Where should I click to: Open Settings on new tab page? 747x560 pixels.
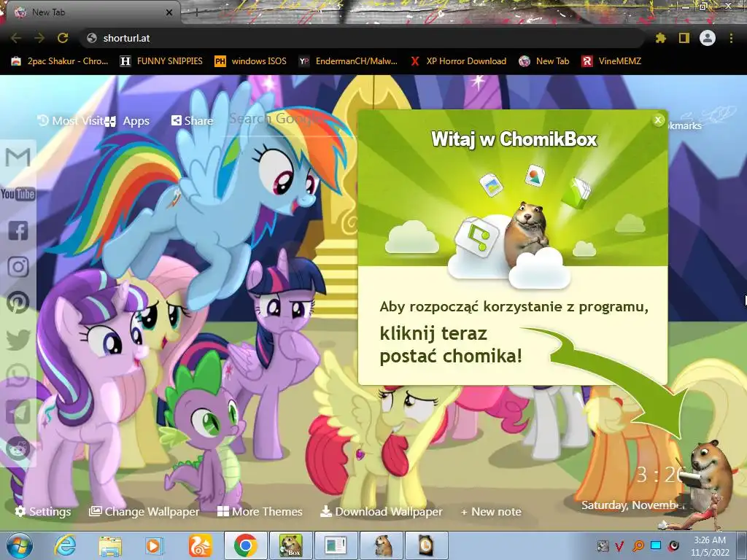tap(43, 512)
